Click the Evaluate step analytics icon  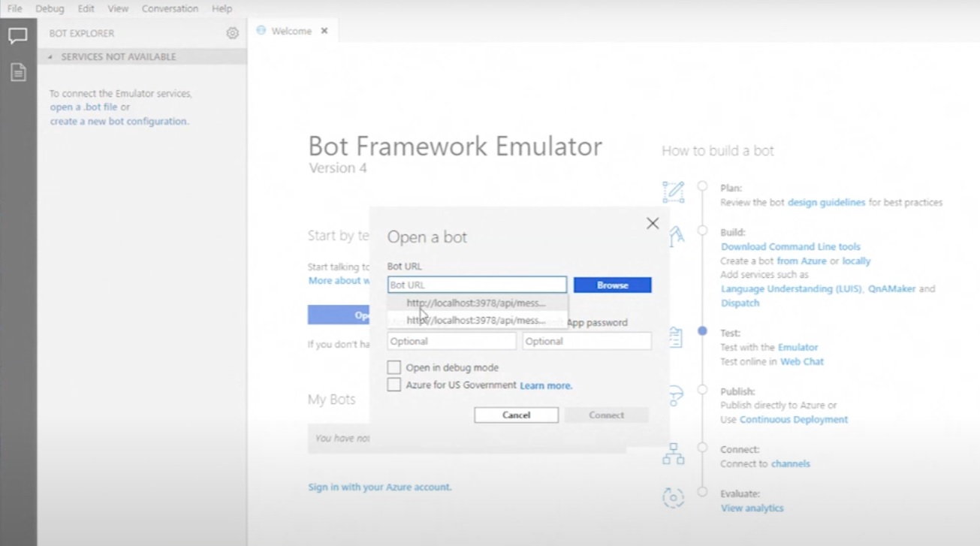pos(674,497)
